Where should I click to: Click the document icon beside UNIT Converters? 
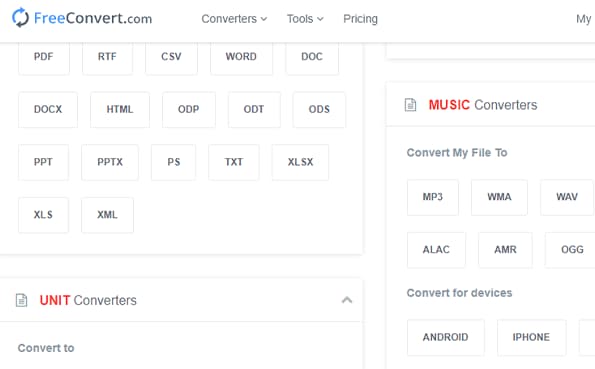tap(22, 300)
